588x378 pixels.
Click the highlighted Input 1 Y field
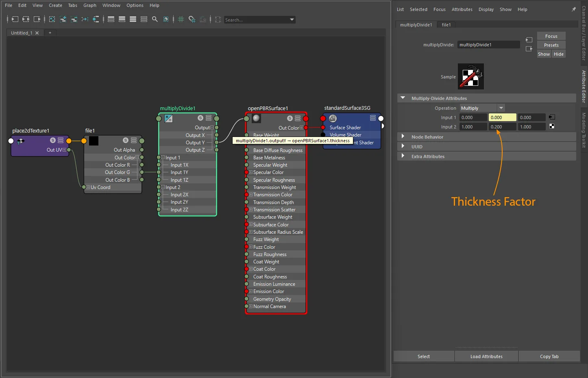click(x=502, y=117)
